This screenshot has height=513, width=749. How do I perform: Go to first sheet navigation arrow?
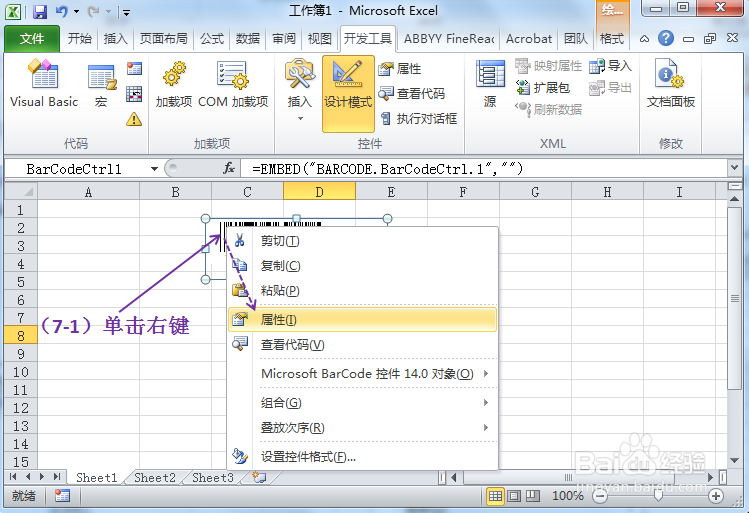pyautogui.click(x=13, y=477)
